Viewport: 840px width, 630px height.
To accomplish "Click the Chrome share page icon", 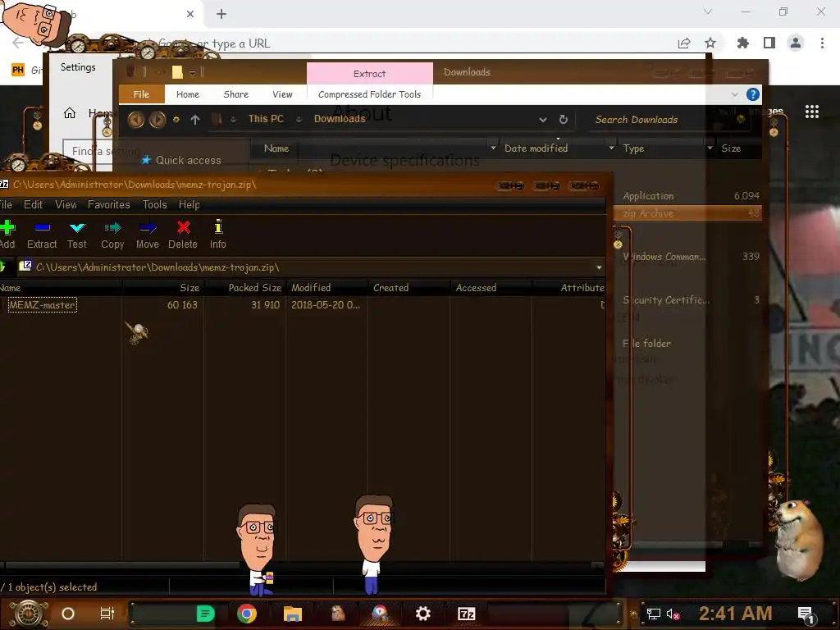I will [x=684, y=43].
